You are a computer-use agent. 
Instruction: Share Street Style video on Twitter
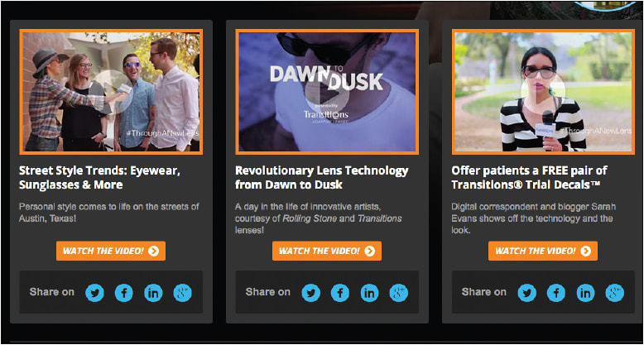click(x=94, y=293)
